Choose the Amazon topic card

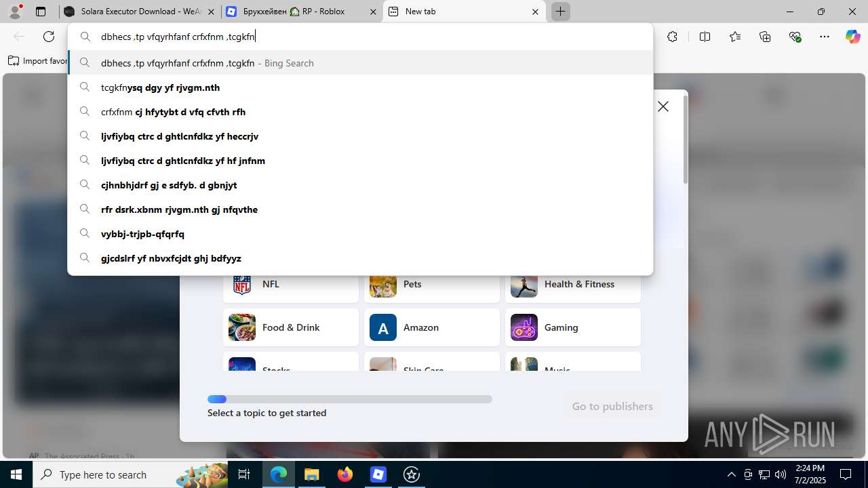(432, 327)
